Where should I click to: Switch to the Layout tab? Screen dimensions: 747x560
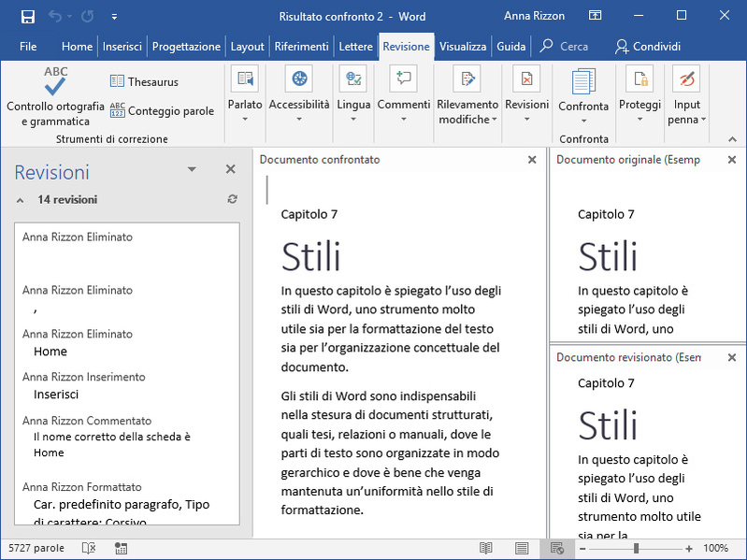pos(247,46)
